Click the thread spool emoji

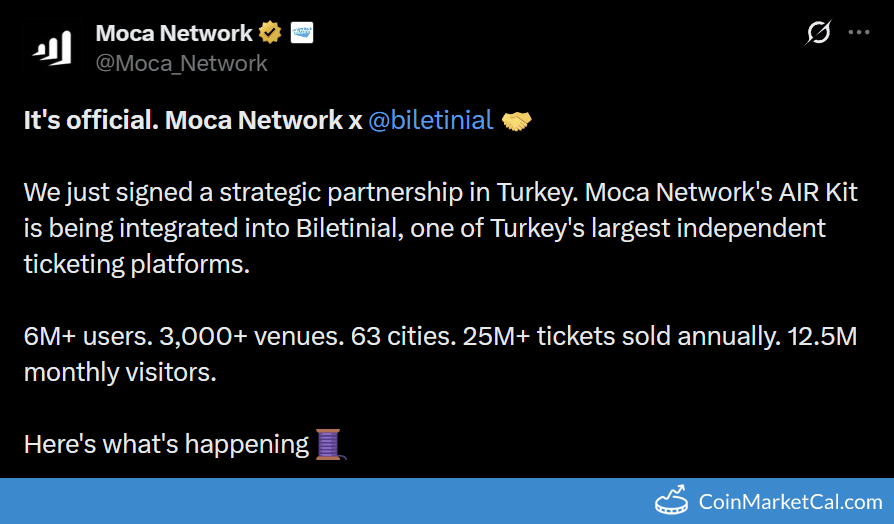(330, 443)
